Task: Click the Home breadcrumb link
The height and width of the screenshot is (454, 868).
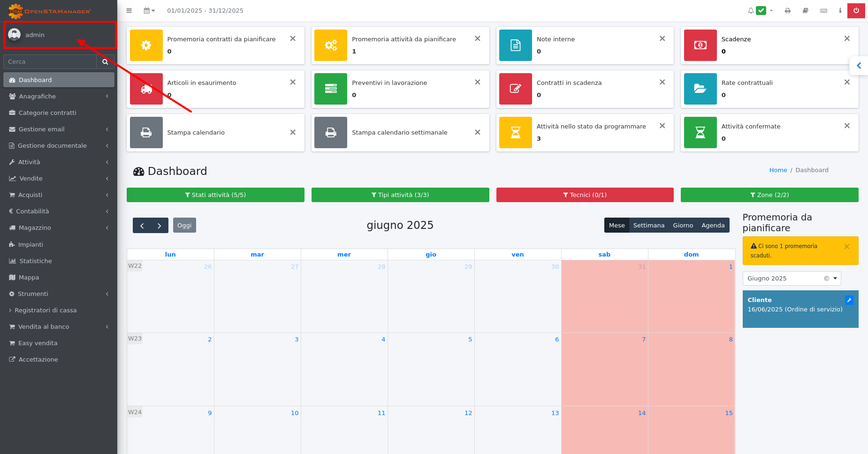Action: 778,170
